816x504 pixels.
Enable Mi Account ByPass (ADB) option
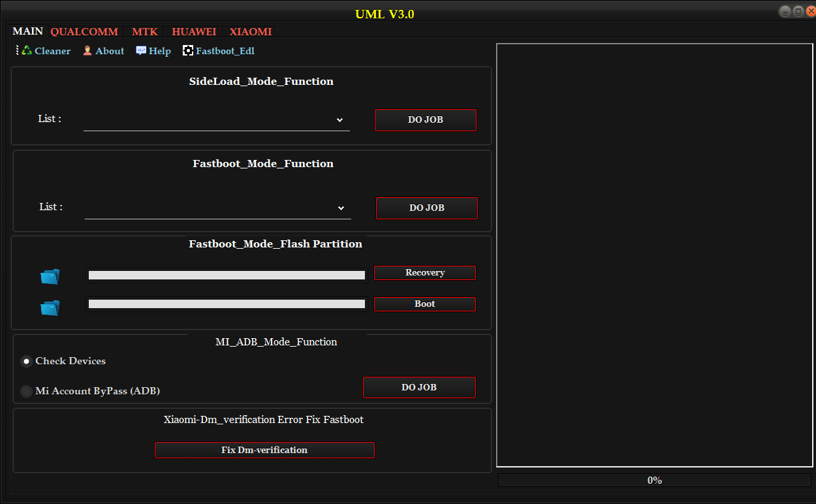click(26, 391)
